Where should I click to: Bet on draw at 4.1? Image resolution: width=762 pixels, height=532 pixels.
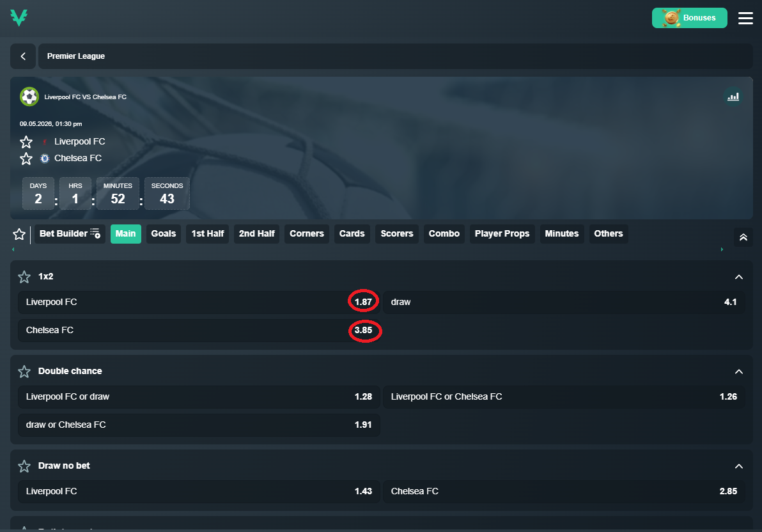point(564,302)
